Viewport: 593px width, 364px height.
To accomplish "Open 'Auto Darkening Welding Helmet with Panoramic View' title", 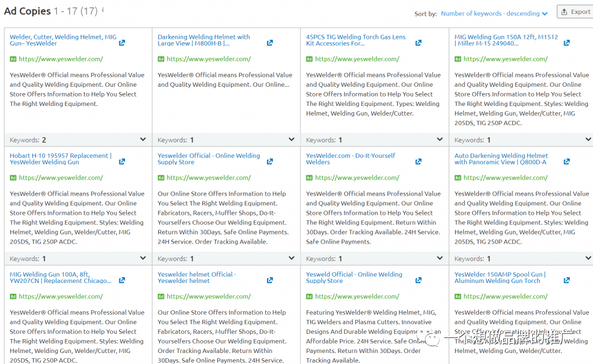I will (x=501, y=159).
